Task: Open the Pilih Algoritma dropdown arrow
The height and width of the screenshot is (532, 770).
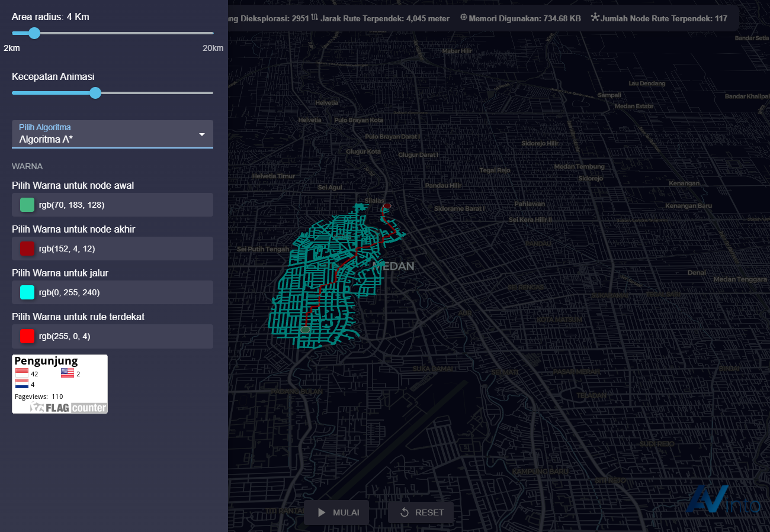Action: tap(202, 134)
